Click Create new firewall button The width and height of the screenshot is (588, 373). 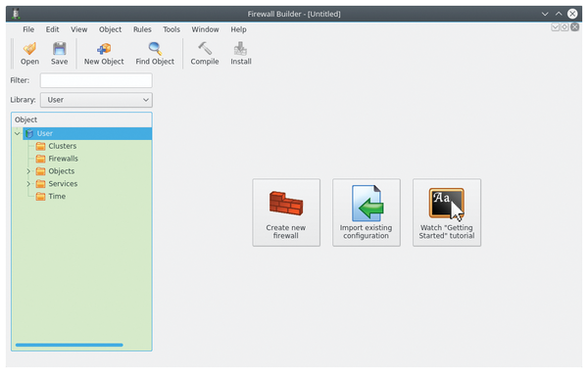click(286, 212)
